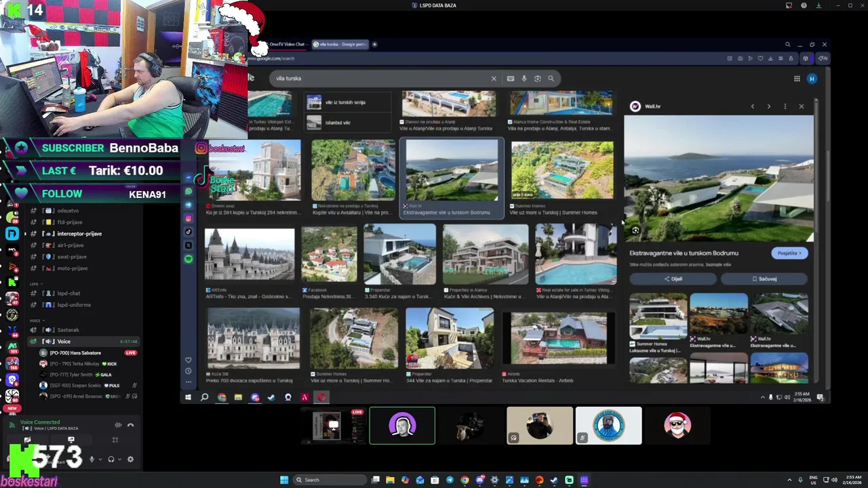Viewport: 868px width, 488px height.
Task: Open more options in image preview panel
Action: (785, 106)
